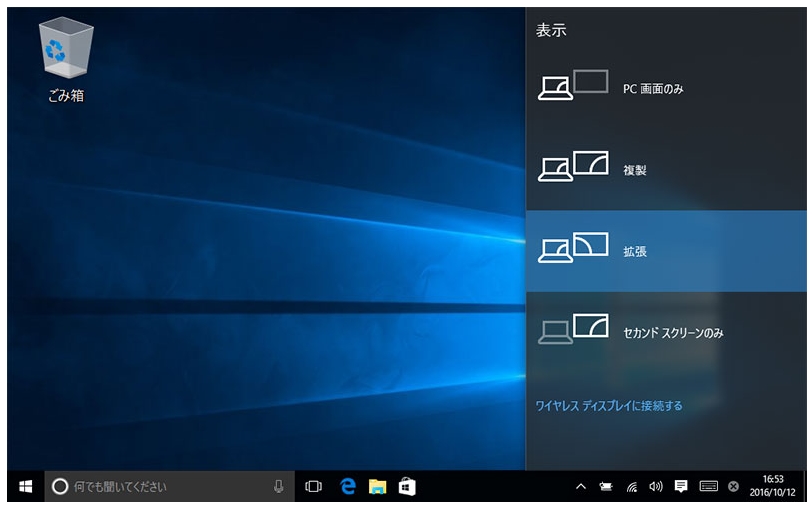Click ワイヤレス ディスプレイに接続する link
Viewport: 812px width, 509px height.
(608, 405)
